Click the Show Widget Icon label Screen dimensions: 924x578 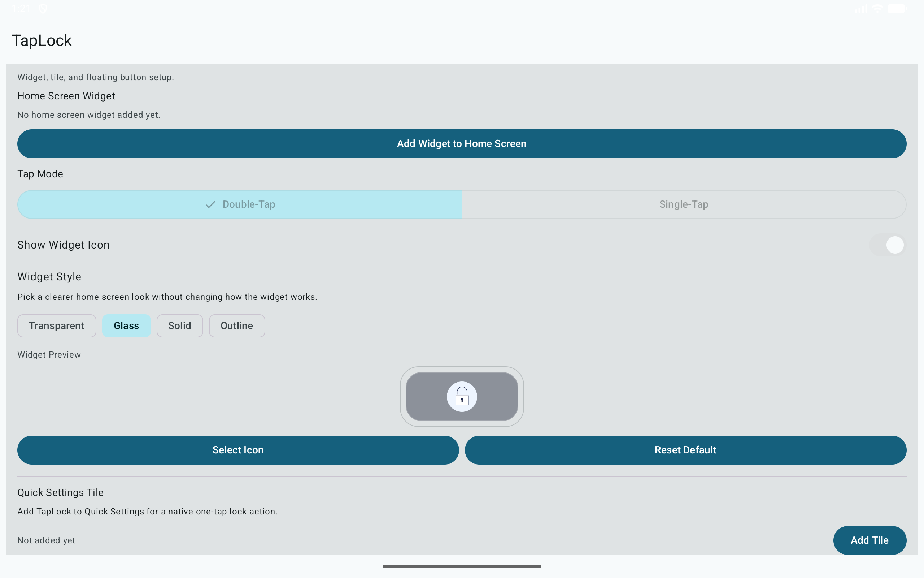(64, 245)
